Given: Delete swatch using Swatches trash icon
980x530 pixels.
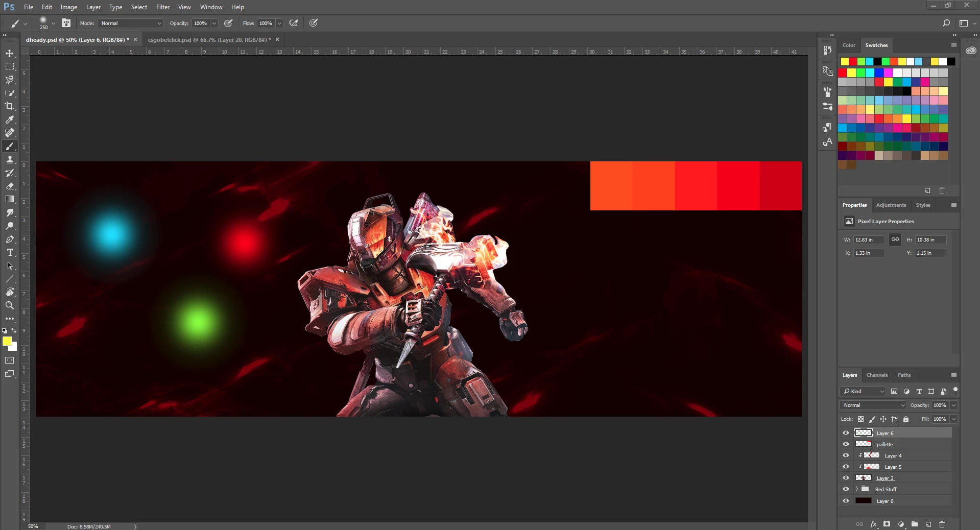Looking at the screenshot, I should tap(942, 190).
